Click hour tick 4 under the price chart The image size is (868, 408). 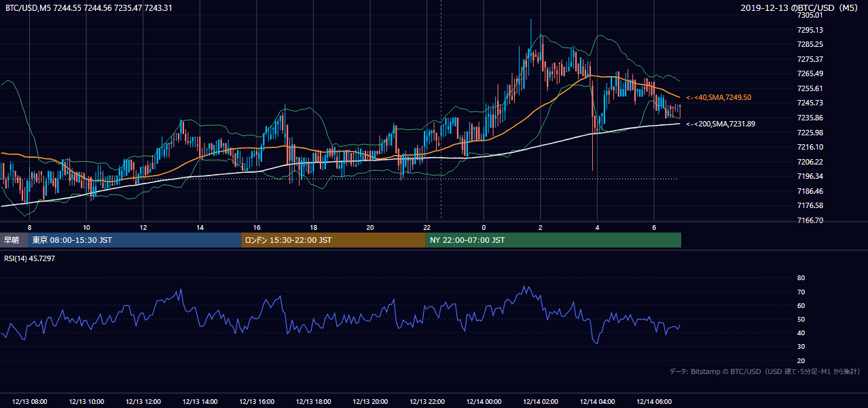596,227
